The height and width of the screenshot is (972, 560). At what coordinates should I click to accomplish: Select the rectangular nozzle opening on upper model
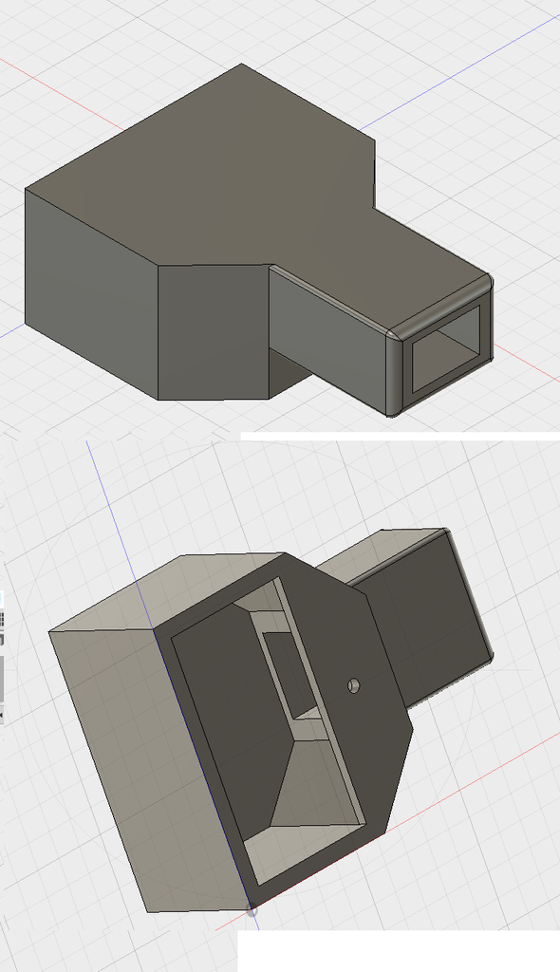point(446,348)
